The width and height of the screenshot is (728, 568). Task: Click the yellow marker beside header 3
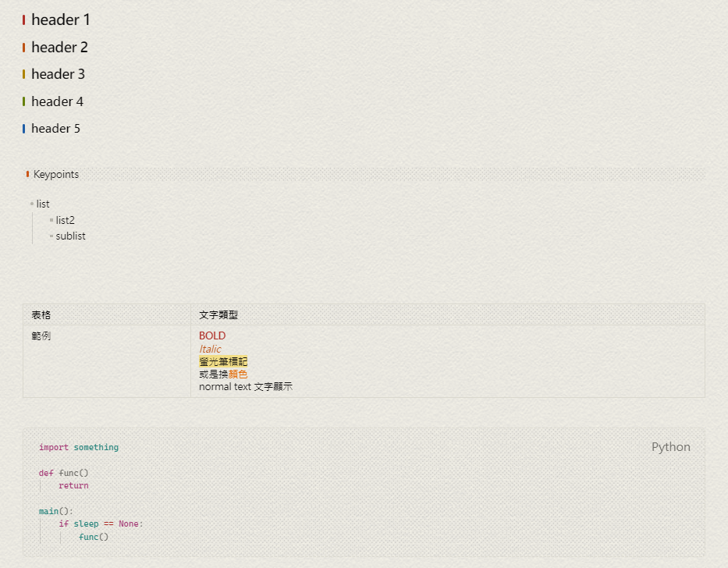click(24, 74)
